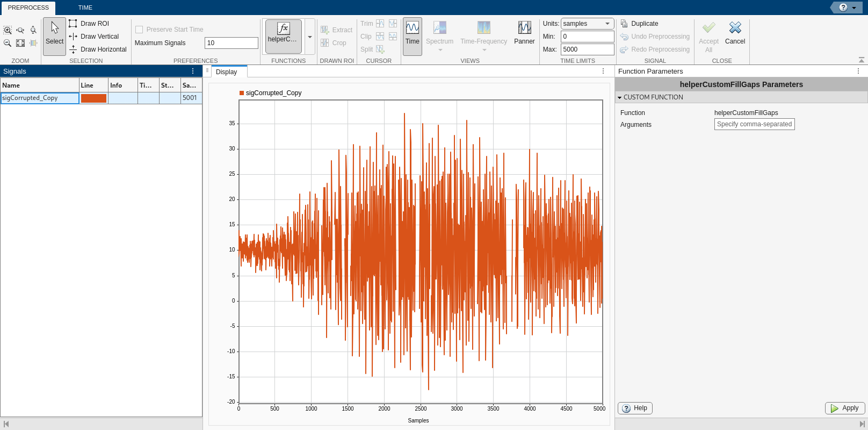Collapse the toolstrip with the arrow icon
The image size is (868, 430).
click(862, 60)
